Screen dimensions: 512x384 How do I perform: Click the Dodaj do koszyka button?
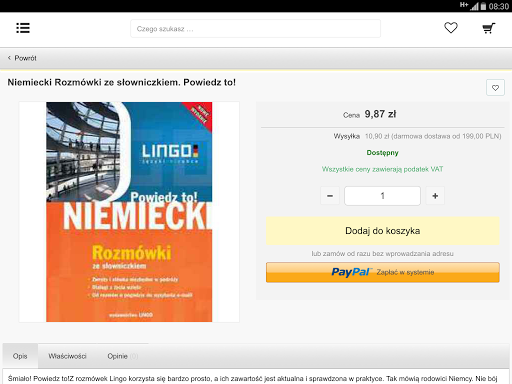coord(383,231)
